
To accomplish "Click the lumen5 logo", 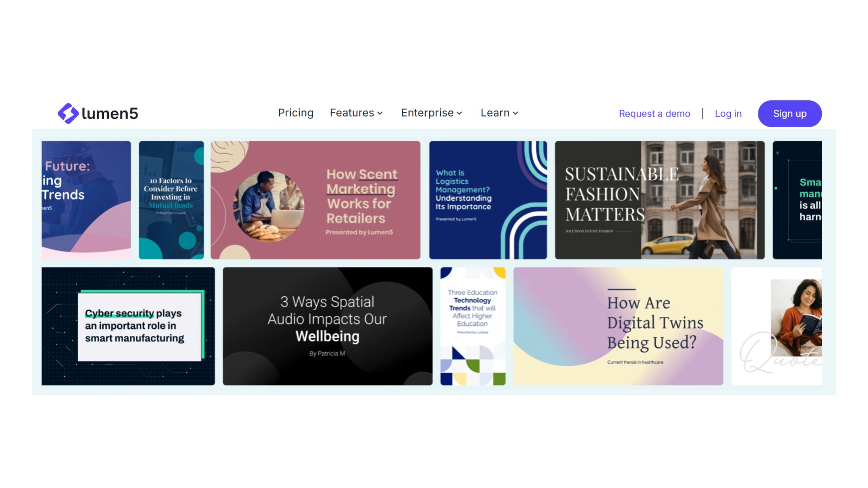I will click(x=98, y=113).
